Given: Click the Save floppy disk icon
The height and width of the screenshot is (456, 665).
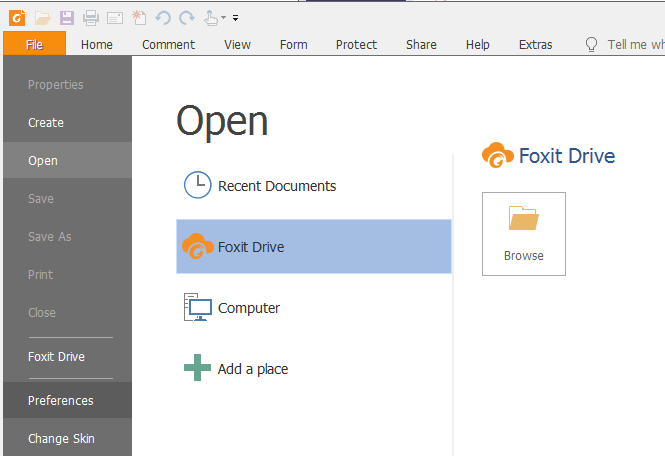Looking at the screenshot, I should tap(66, 17).
